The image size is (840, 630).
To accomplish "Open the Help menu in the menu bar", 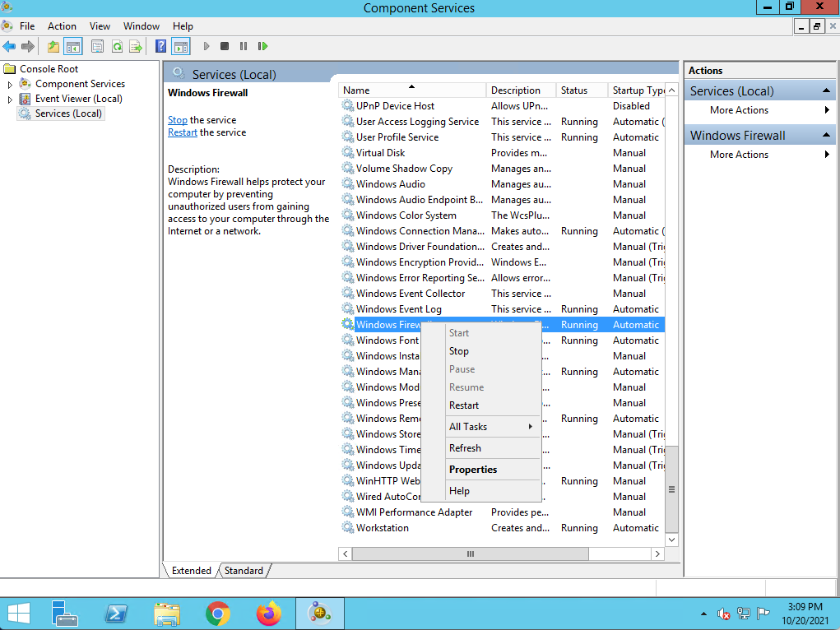I will 183,26.
